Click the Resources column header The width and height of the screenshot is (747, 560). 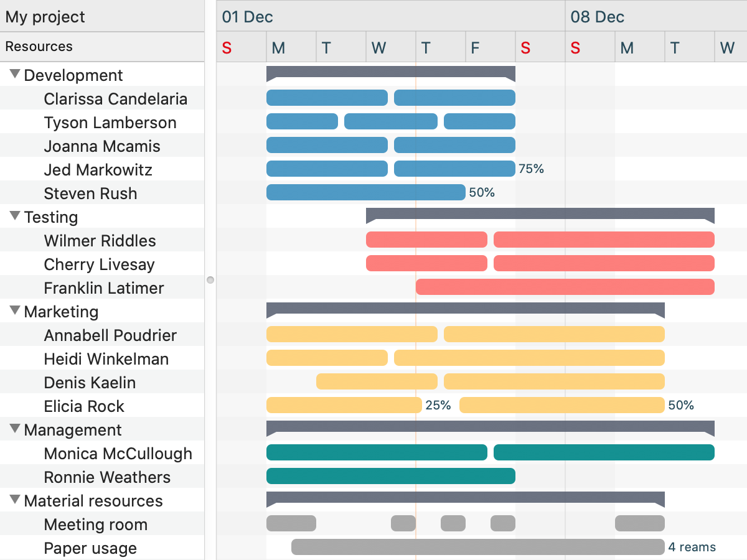39,47
